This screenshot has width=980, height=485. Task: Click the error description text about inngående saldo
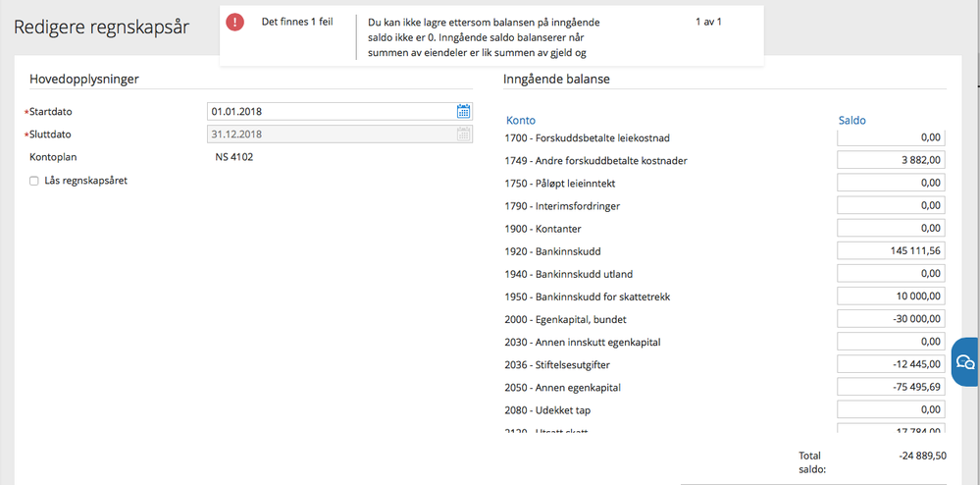[x=484, y=37]
